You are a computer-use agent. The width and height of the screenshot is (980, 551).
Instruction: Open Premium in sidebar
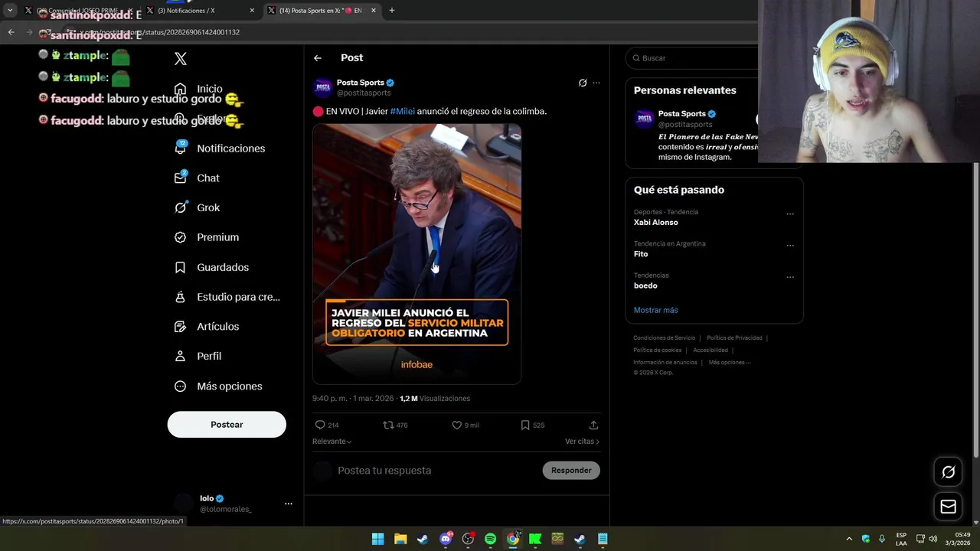pos(217,237)
